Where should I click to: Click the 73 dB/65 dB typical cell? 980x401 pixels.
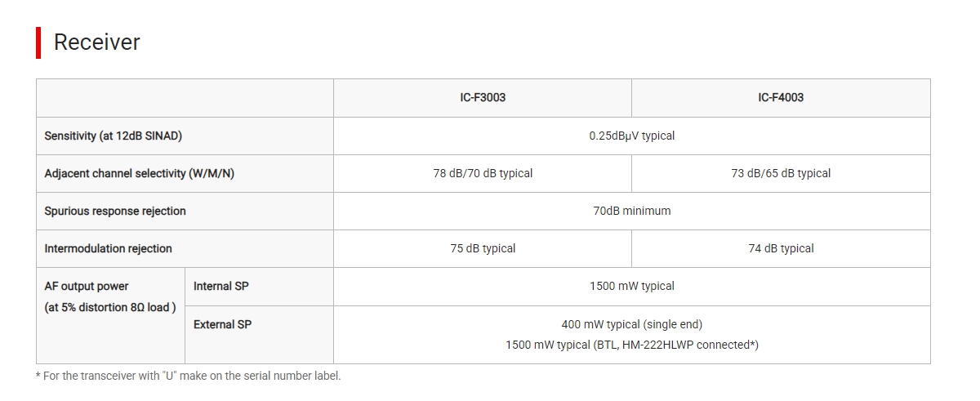pos(781,173)
